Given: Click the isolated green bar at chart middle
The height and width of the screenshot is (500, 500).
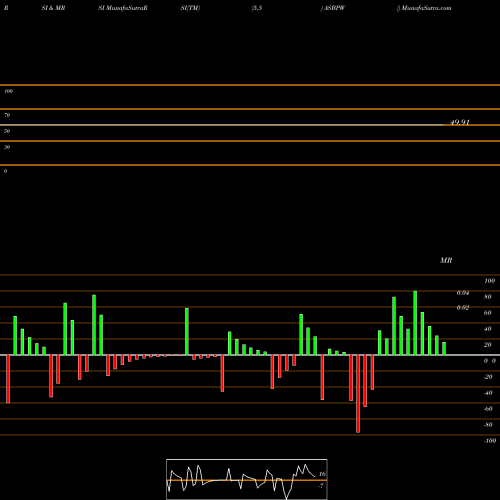Looking at the screenshot, I should (x=187, y=331).
